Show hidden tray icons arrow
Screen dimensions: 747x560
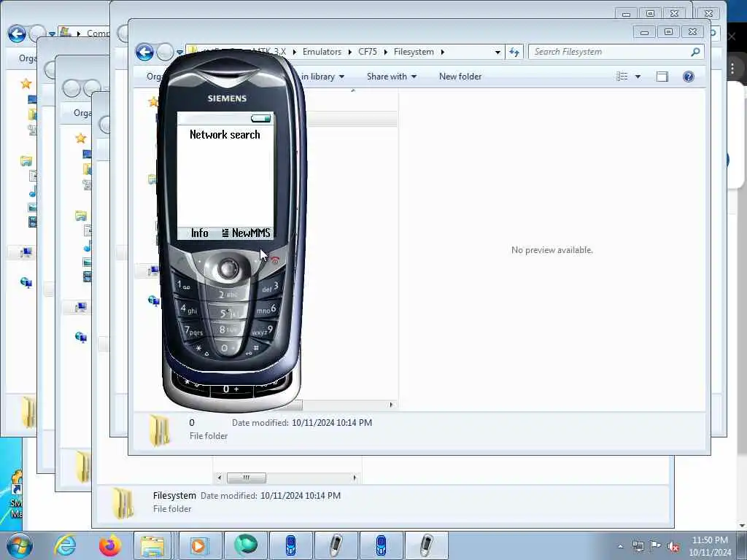(620, 546)
